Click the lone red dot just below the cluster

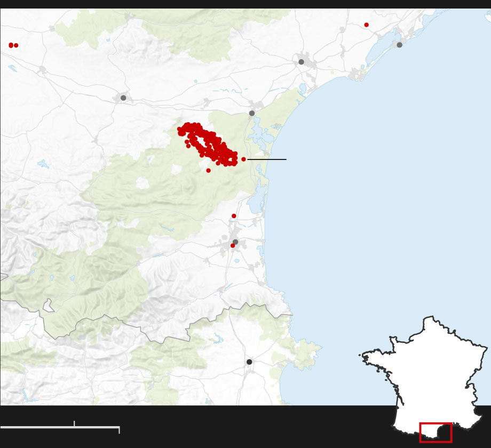[208, 171]
